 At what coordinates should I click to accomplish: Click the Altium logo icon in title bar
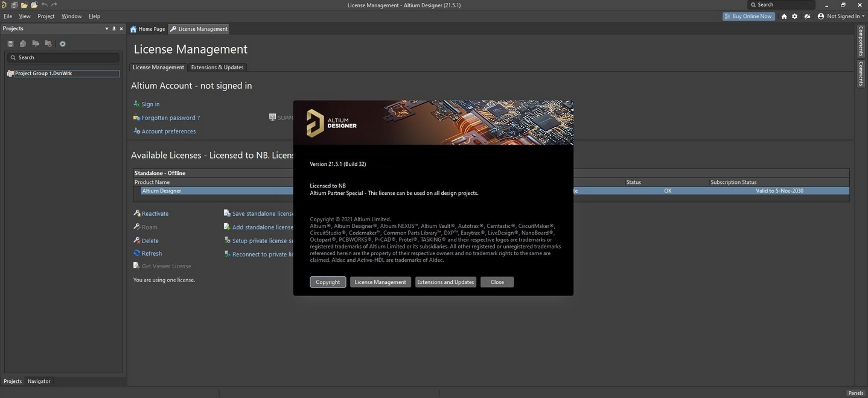[x=4, y=5]
